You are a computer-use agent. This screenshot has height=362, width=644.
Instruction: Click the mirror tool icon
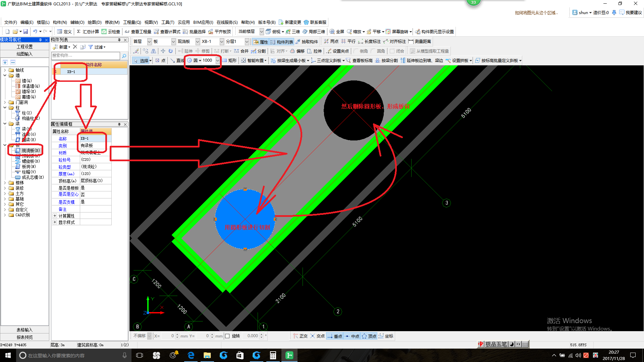pyautogui.click(x=154, y=51)
